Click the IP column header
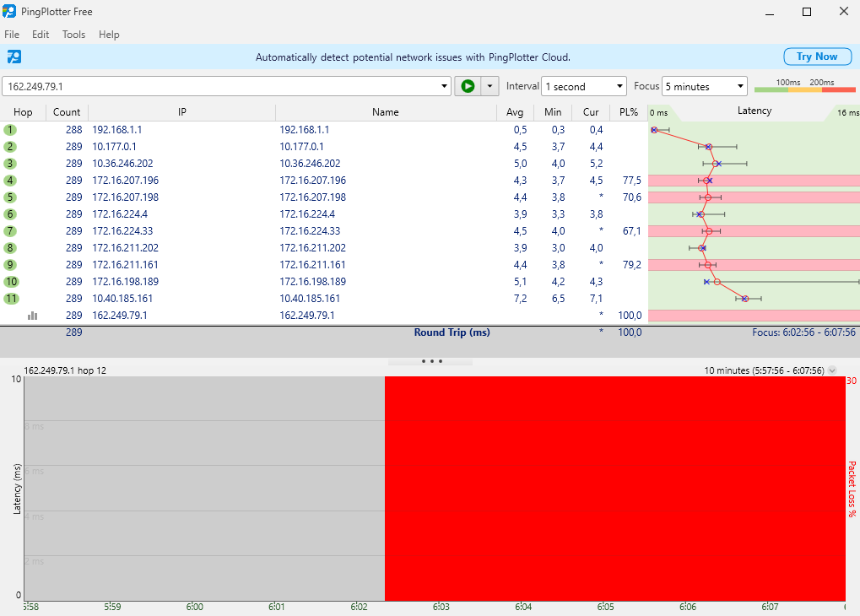This screenshot has width=860, height=616. click(x=181, y=112)
